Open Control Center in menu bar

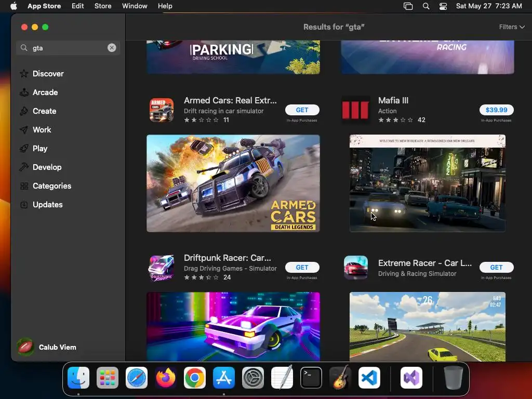(x=443, y=6)
